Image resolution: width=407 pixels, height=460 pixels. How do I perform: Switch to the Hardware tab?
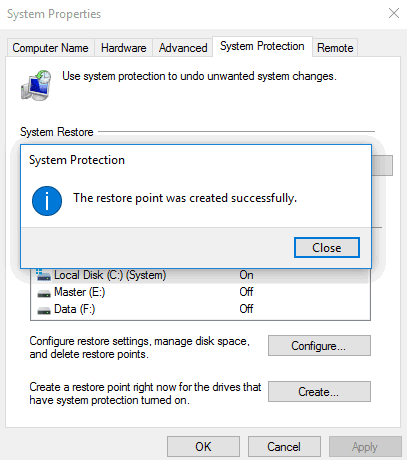pyautogui.click(x=123, y=48)
